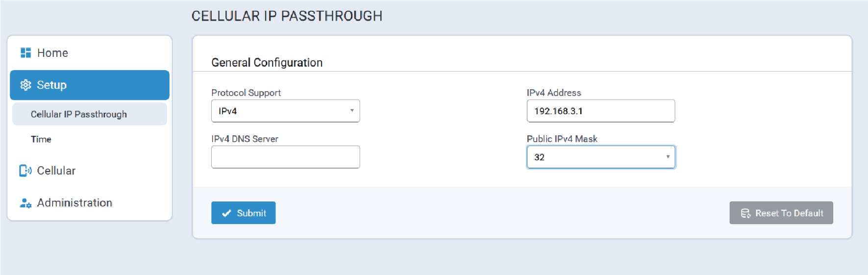The image size is (868, 275).
Task: Click the Administration user-gear icon
Action: (25, 203)
